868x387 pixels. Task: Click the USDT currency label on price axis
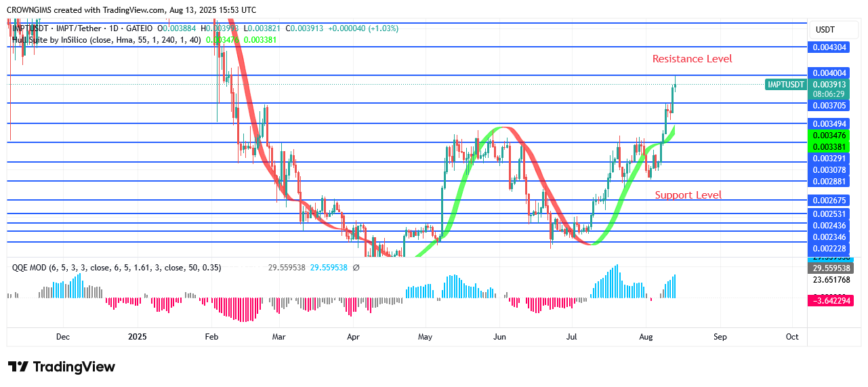click(825, 30)
